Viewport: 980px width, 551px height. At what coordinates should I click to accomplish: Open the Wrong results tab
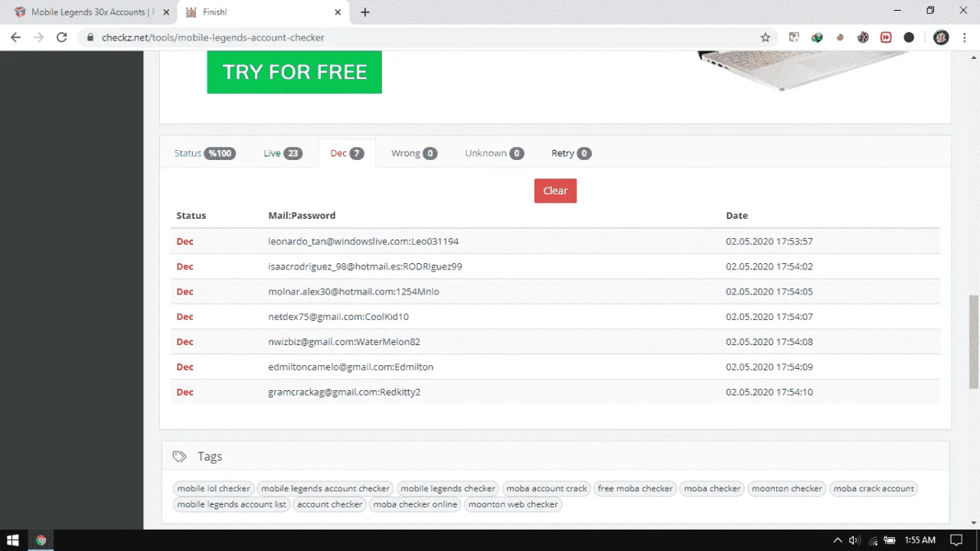point(414,153)
